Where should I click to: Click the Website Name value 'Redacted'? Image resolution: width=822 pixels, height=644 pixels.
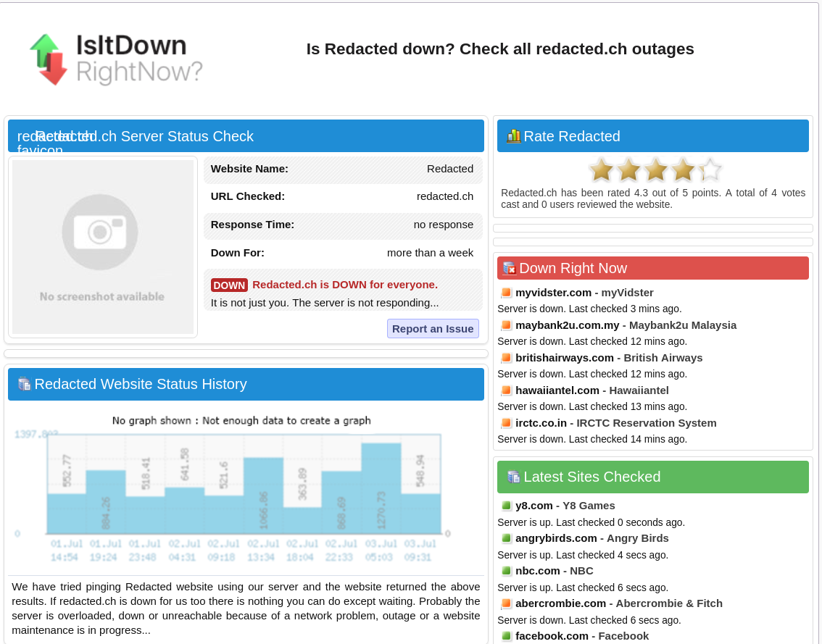tap(450, 169)
